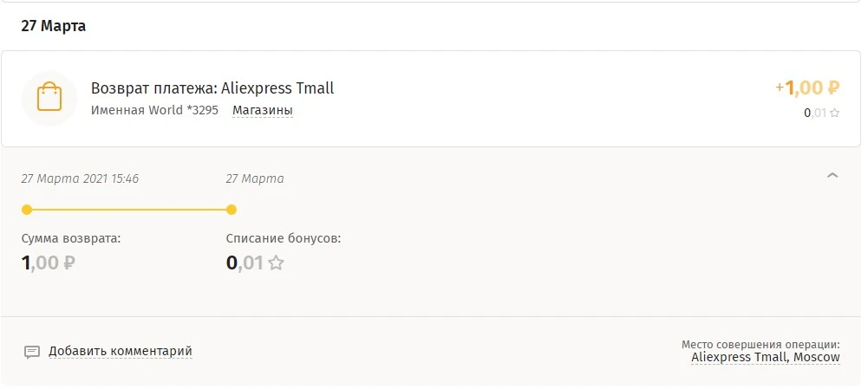Image resolution: width=868 pixels, height=389 pixels.
Task: Click the bonus star icon under +1,00 ₽
Action: (835, 113)
